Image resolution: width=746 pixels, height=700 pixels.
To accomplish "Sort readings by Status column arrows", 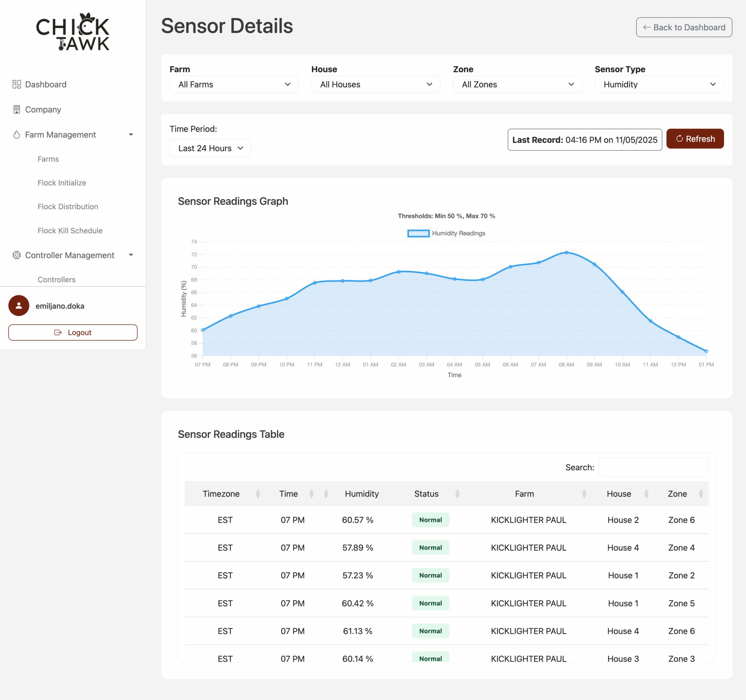I will pyautogui.click(x=457, y=494).
